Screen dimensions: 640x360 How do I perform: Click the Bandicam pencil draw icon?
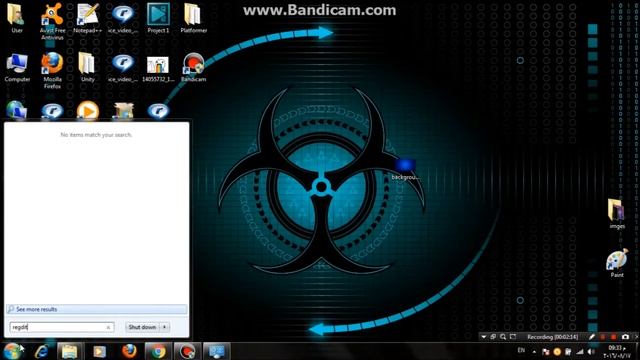(x=591, y=337)
